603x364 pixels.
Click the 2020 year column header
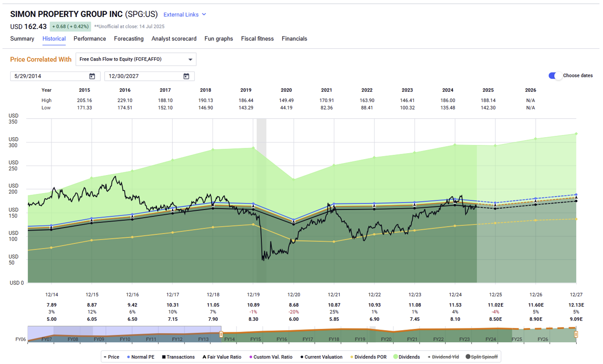[286, 90]
